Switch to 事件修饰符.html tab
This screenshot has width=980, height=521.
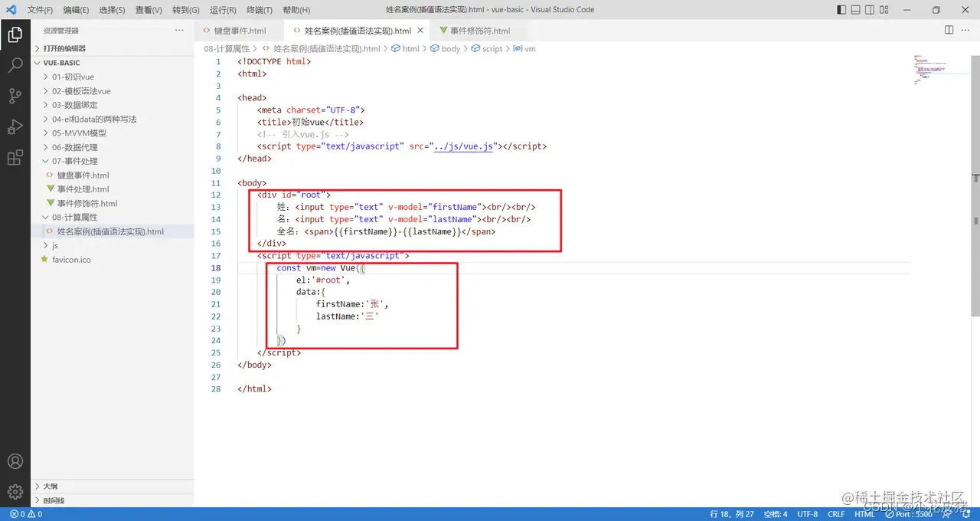tap(479, 31)
